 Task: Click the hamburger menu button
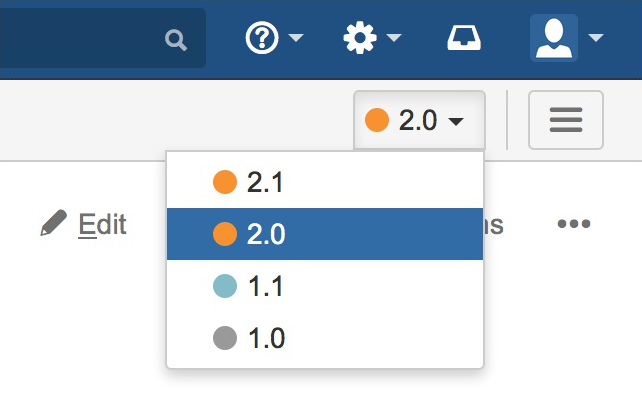565,121
